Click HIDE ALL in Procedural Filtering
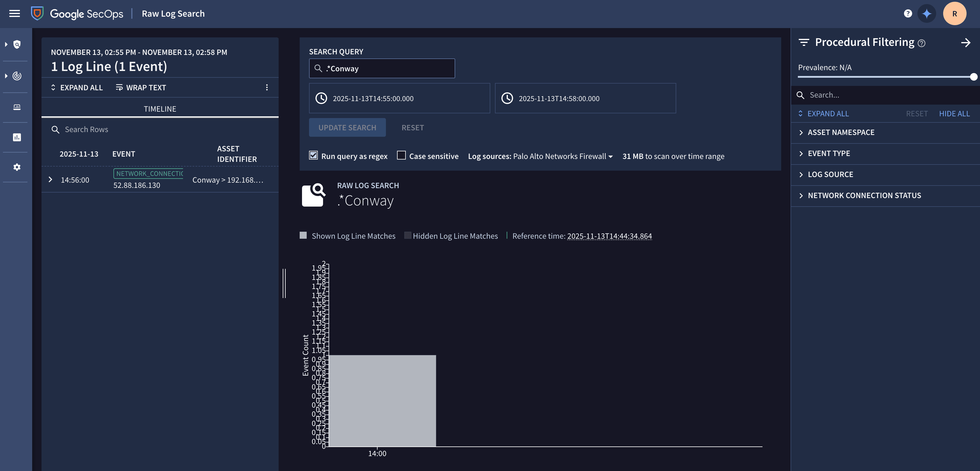 [955, 113]
